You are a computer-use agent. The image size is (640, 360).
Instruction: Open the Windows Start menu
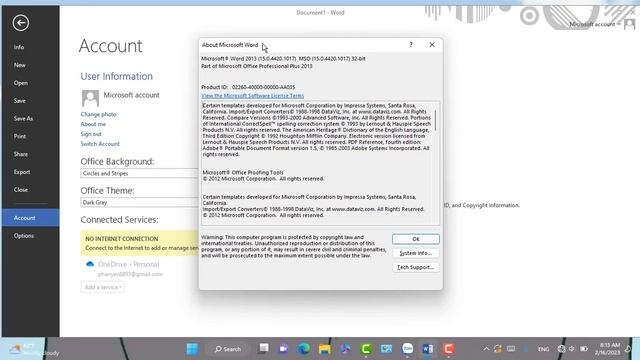192,349
